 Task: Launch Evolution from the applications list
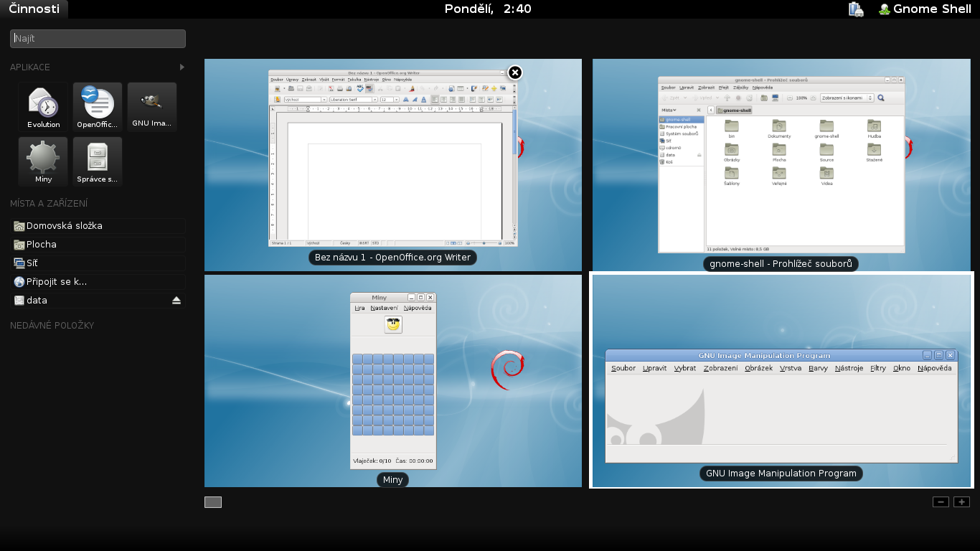coord(43,107)
